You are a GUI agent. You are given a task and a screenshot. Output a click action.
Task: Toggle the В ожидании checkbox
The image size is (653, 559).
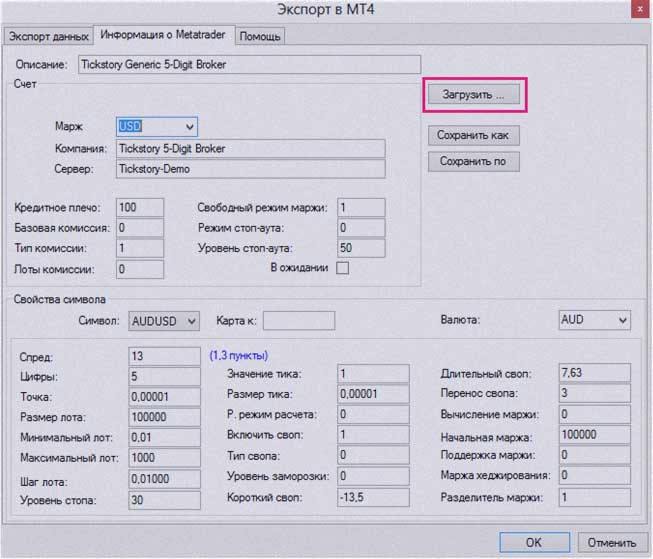[x=343, y=268]
